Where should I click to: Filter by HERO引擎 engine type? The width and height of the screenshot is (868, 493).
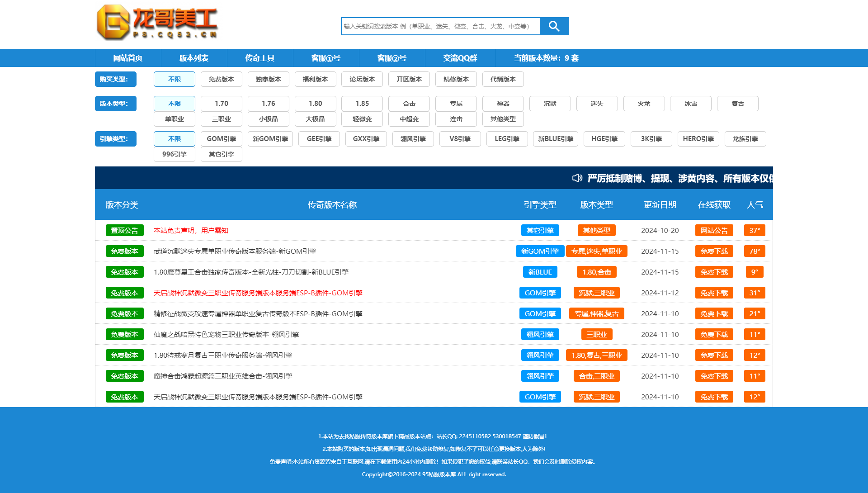[x=698, y=139]
